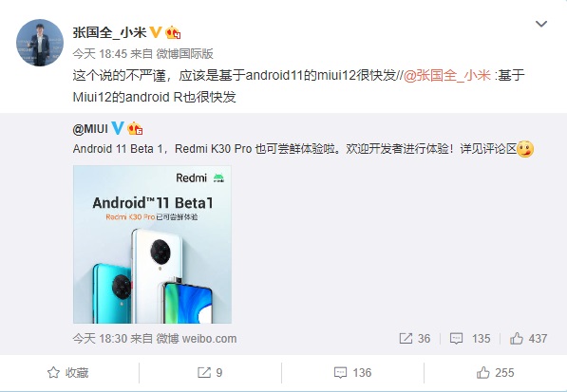Viewport: 567px width, 392px height.
Task: Like this post showing 255
Action: tap(495, 372)
